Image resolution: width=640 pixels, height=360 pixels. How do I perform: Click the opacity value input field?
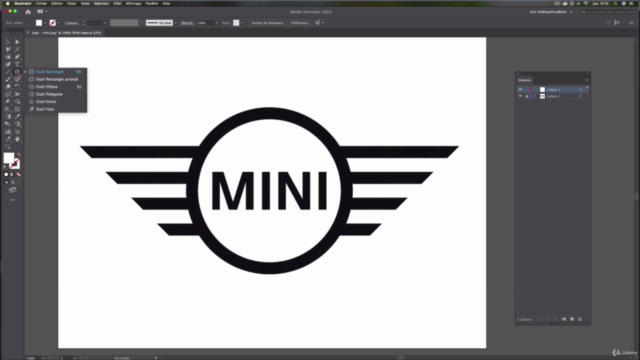pyautogui.click(x=205, y=23)
